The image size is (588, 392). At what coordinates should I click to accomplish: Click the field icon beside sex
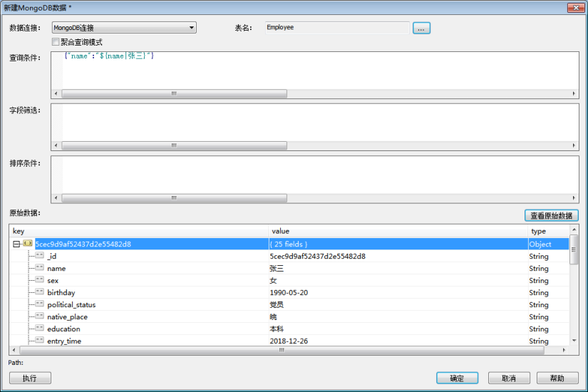click(39, 280)
